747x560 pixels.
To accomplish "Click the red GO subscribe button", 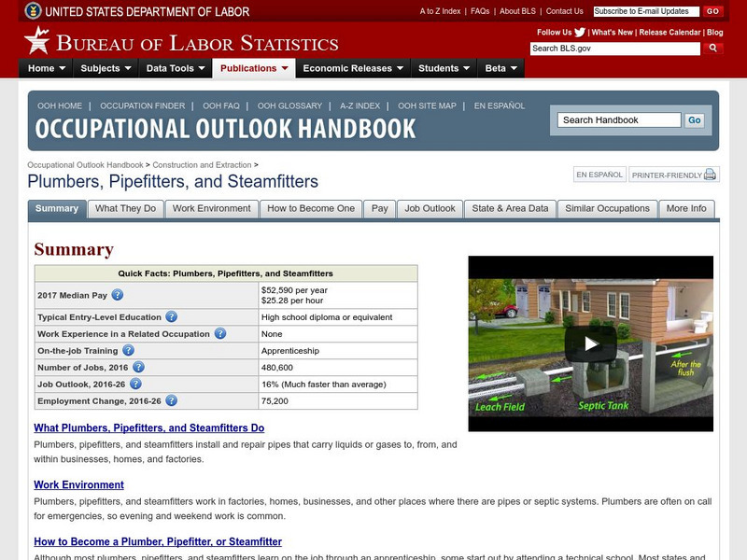I will (712, 11).
